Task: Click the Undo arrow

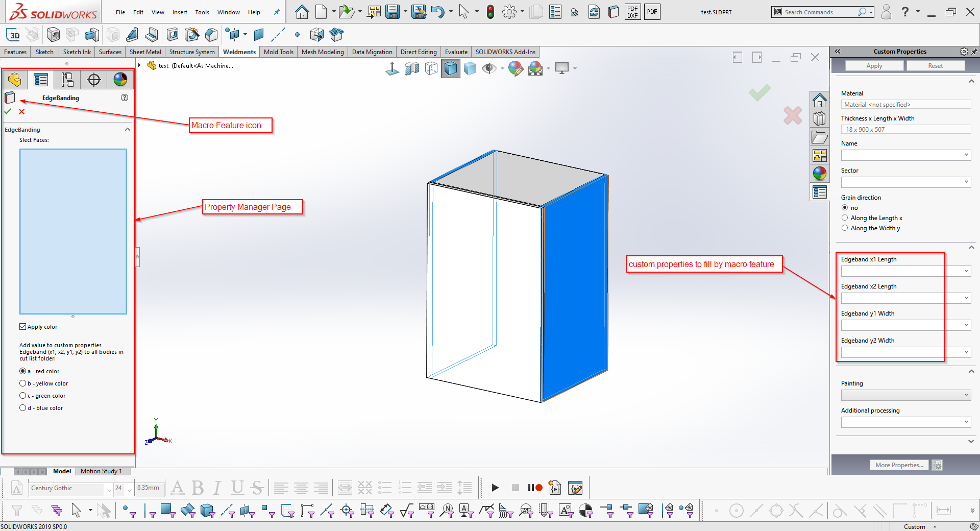Action: click(437, 12)
